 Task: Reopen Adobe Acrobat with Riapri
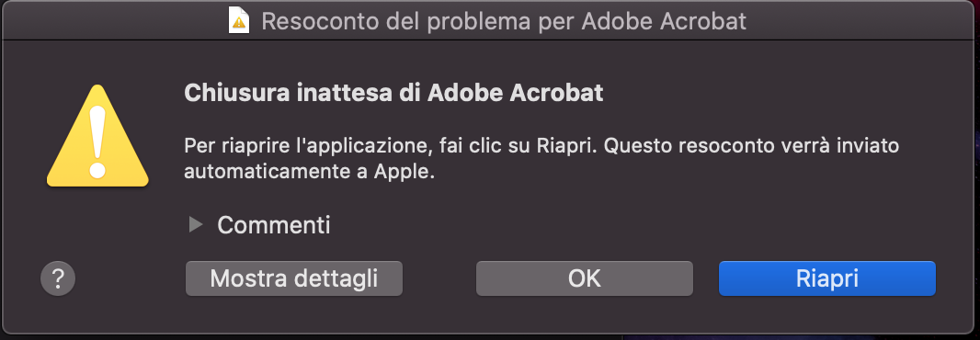click(826, 278)
